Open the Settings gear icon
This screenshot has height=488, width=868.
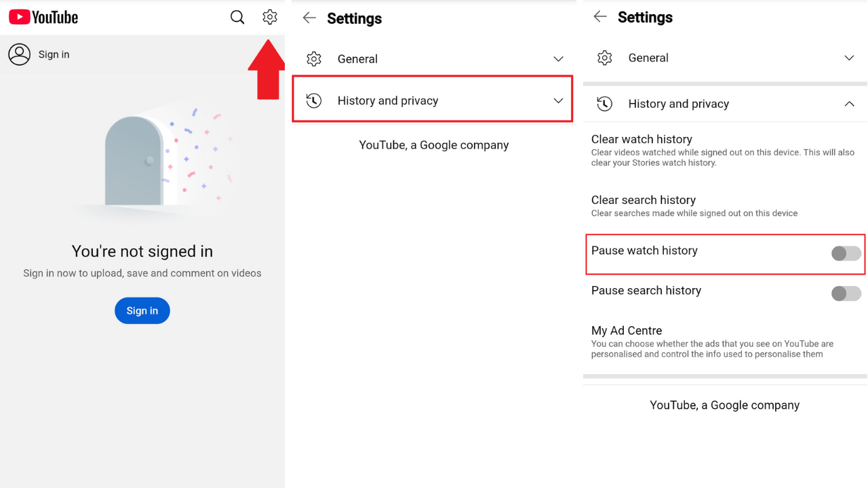269,17
